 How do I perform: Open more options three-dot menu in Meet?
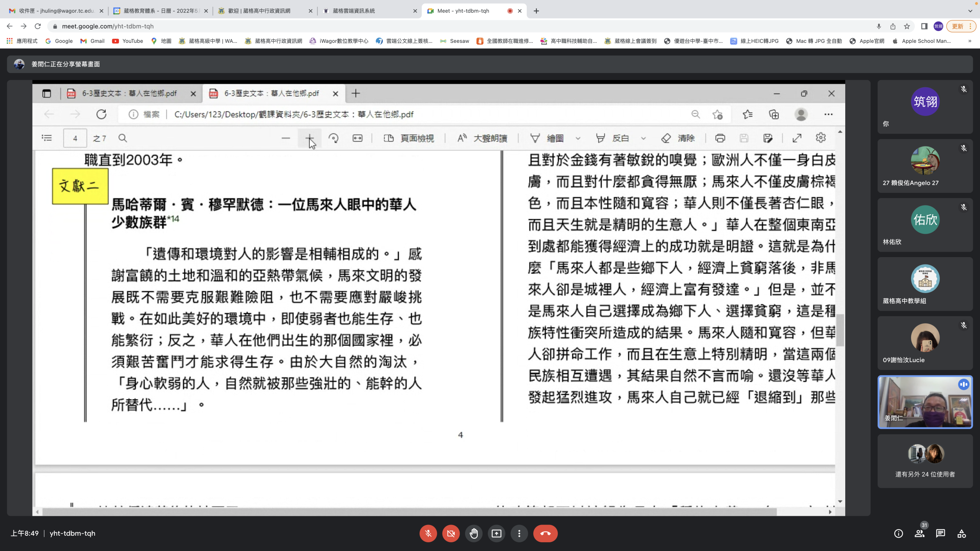point(519,533)
